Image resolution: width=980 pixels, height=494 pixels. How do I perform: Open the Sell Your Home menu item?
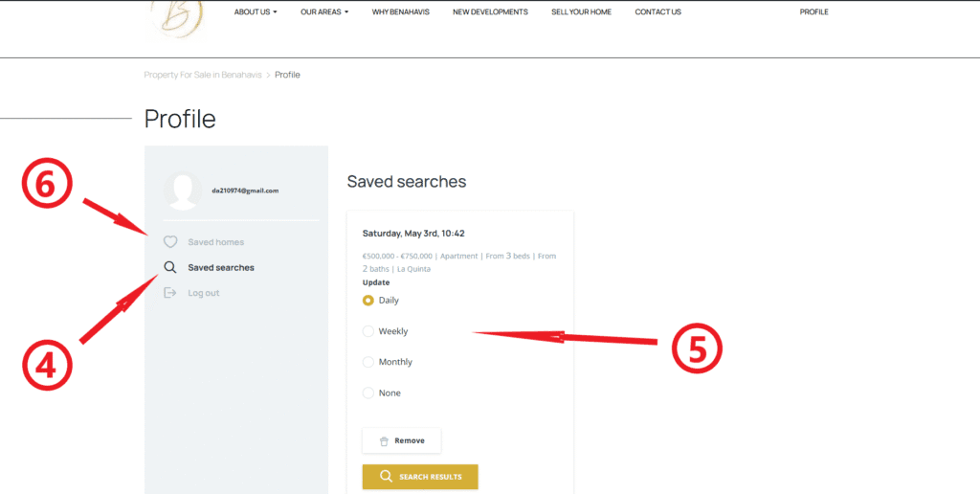tap(581, 12)
